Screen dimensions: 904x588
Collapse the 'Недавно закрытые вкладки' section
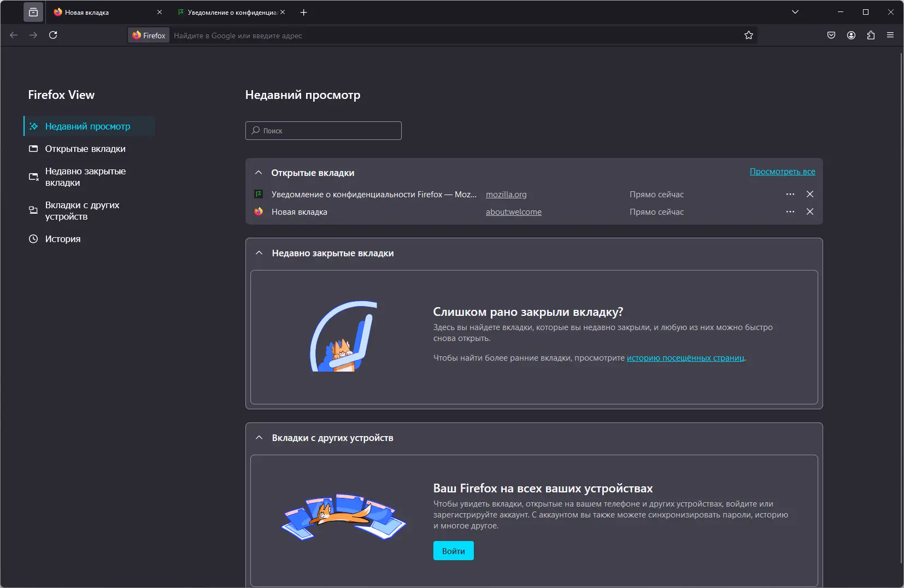(259, 253)
